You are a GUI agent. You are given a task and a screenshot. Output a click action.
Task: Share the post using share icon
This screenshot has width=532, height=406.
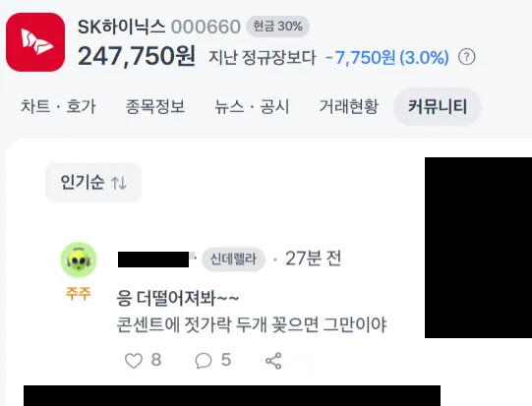pyautogui.click(x=273, y=360)
